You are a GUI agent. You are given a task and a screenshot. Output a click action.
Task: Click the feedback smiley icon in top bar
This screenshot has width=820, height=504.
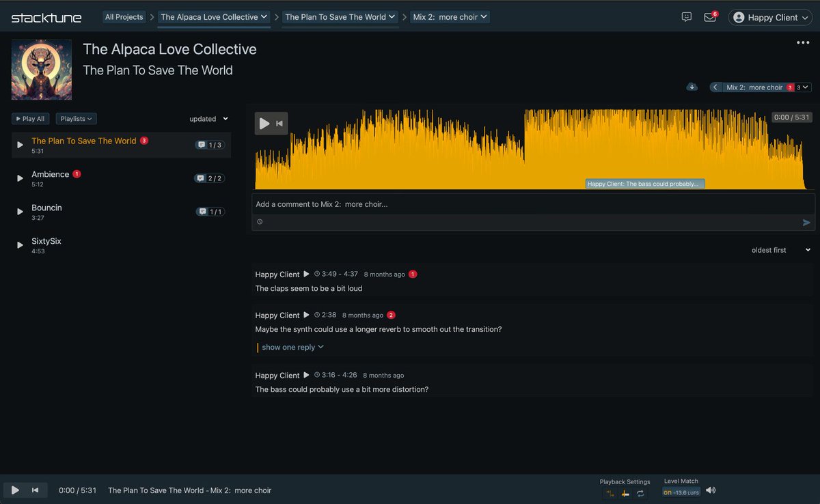[686, 16]
